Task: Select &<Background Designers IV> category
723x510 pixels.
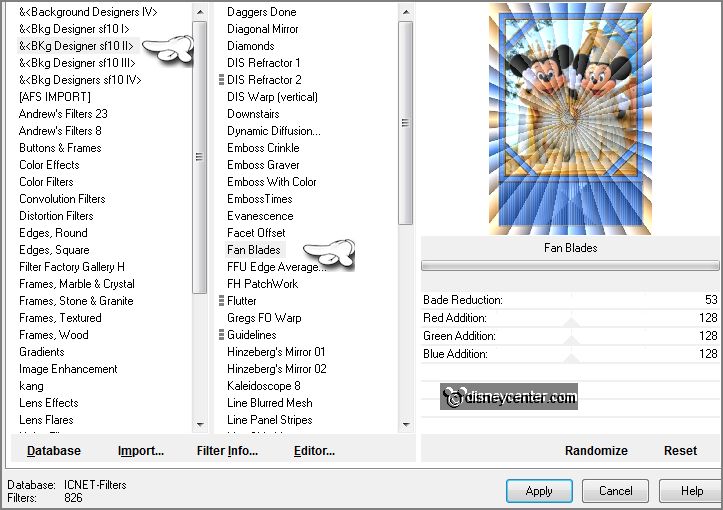Action: pos(88,12)
